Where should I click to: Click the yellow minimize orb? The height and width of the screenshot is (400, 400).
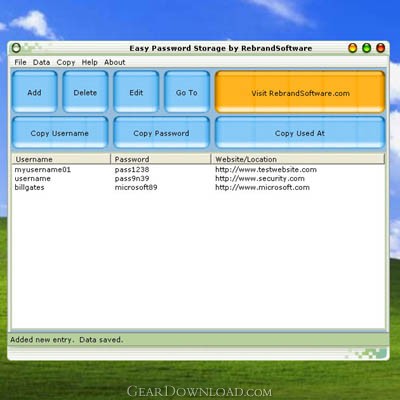click(x=352, y=48)
